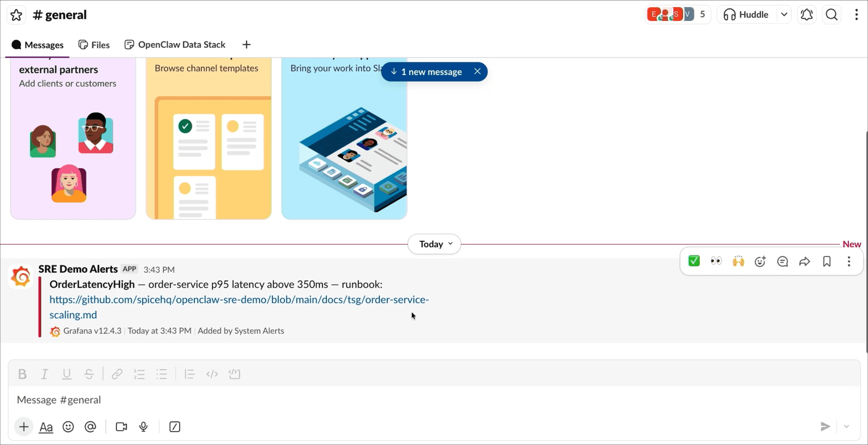Open the emoji picker in composer
Viewport: 868px width, 445px height.
pyautogui.click(x=68, y=427)
